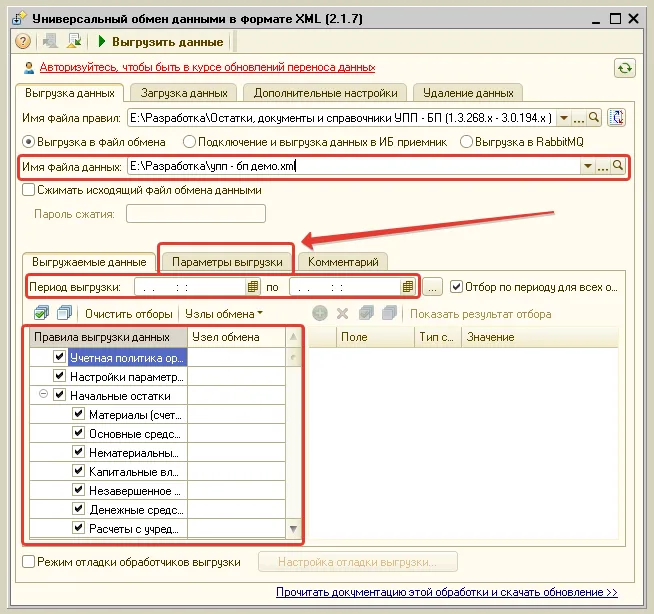654x614 pixels.
Task: Uncheck the 'Начальные остатки' rule checkbox
Action: click(x=59, y=395)
